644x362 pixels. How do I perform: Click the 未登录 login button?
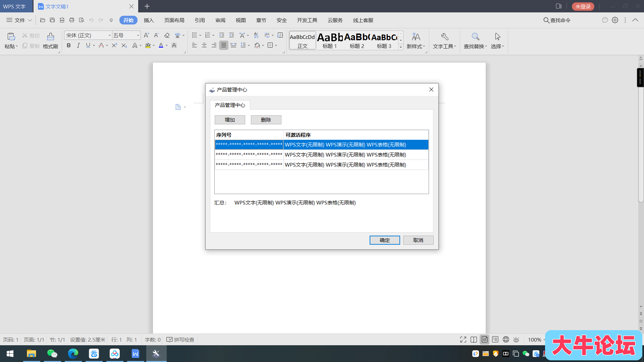583,6
